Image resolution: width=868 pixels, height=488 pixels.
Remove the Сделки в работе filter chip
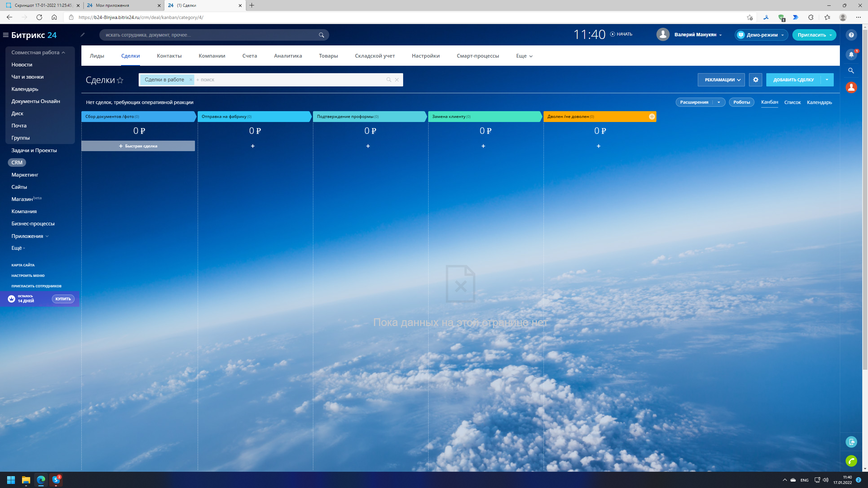click(x=191, y=80)
